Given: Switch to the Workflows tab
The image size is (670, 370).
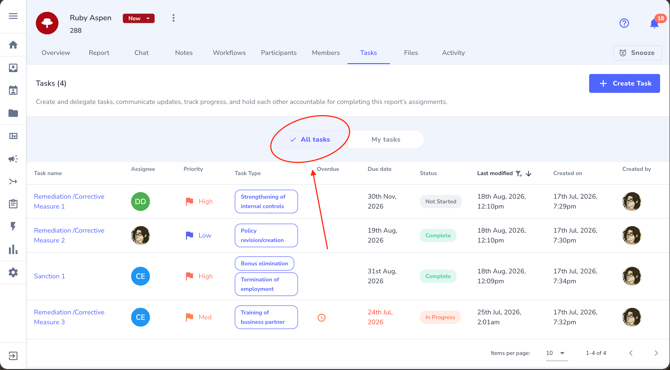Looking at the screenshot, I should point(229,53).
